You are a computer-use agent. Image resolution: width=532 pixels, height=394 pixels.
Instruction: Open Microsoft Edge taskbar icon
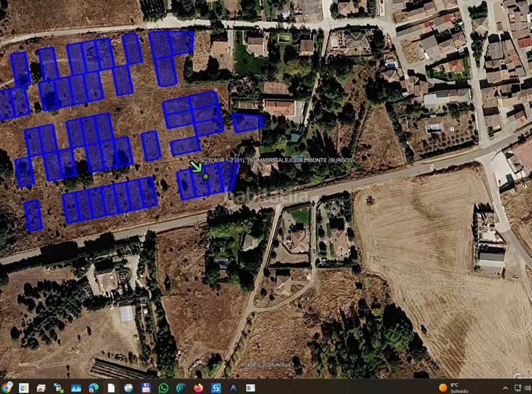(93, 387)
